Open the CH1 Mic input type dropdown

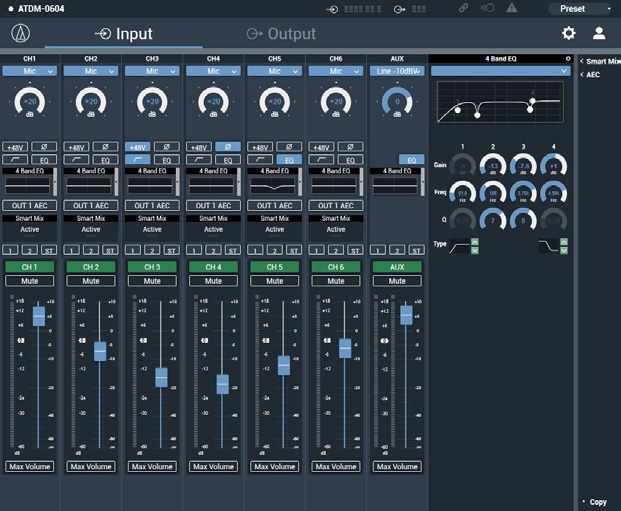click(30, 71)
